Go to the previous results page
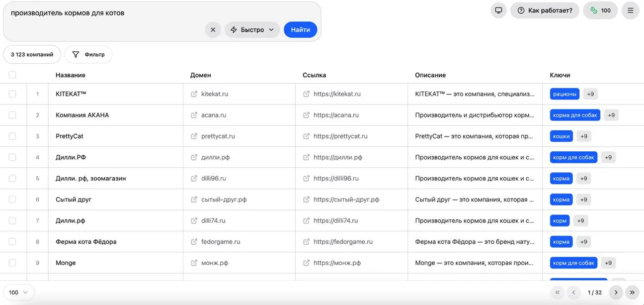 574,292
